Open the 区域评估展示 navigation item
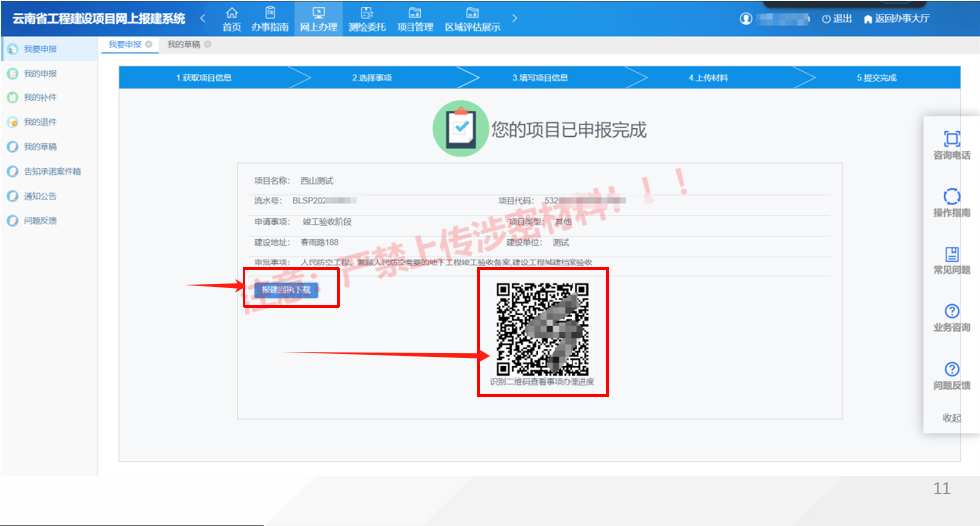This screenshot has width=980, height=526. 472,18
